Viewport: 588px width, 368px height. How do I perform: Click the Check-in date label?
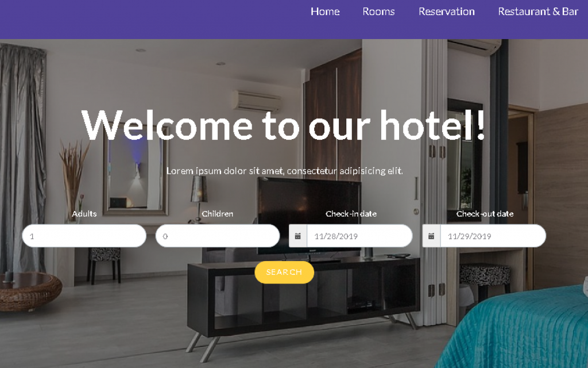coord(351,214)
